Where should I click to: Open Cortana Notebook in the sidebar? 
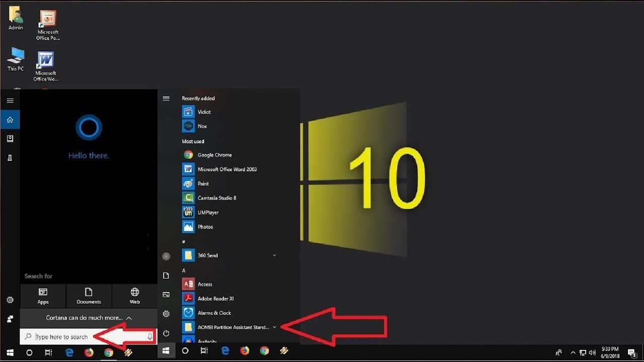10,139
